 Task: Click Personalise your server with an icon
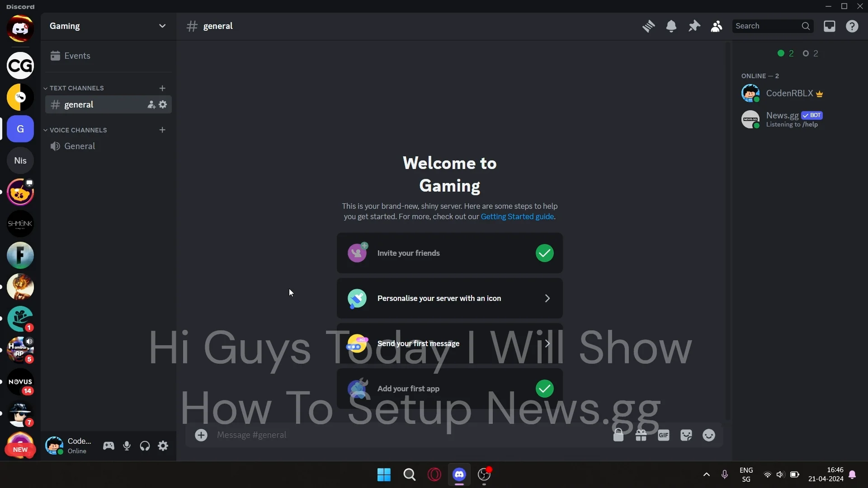click(450, 298)
